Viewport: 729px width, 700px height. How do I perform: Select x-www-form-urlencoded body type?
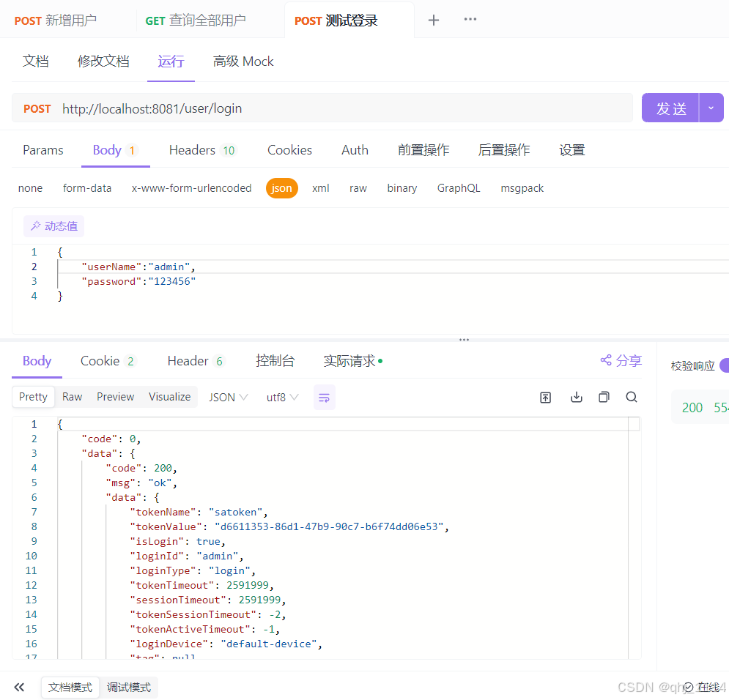(x=191, y=188)
